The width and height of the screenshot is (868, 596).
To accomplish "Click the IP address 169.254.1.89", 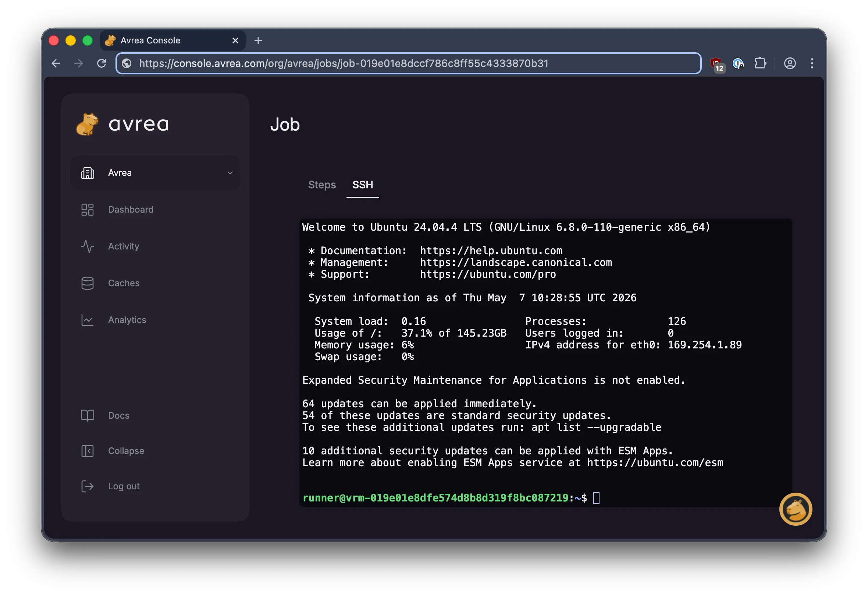I will (x=704, y=345).
